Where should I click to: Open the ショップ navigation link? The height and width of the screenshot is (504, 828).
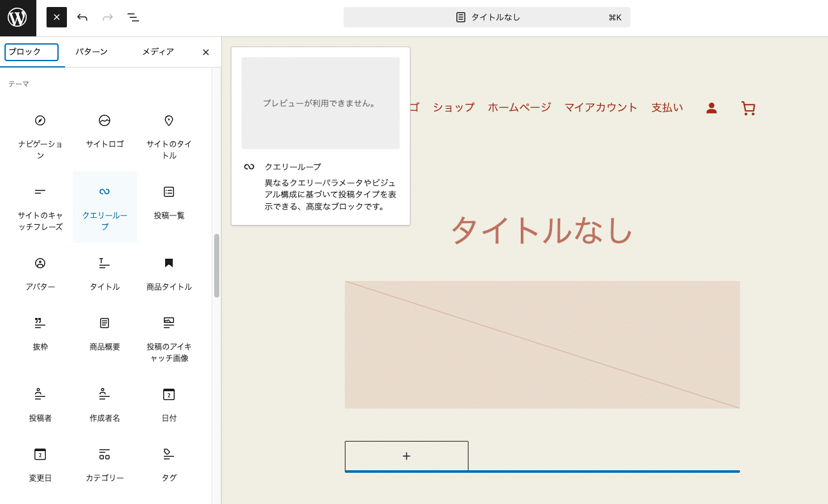453,108
